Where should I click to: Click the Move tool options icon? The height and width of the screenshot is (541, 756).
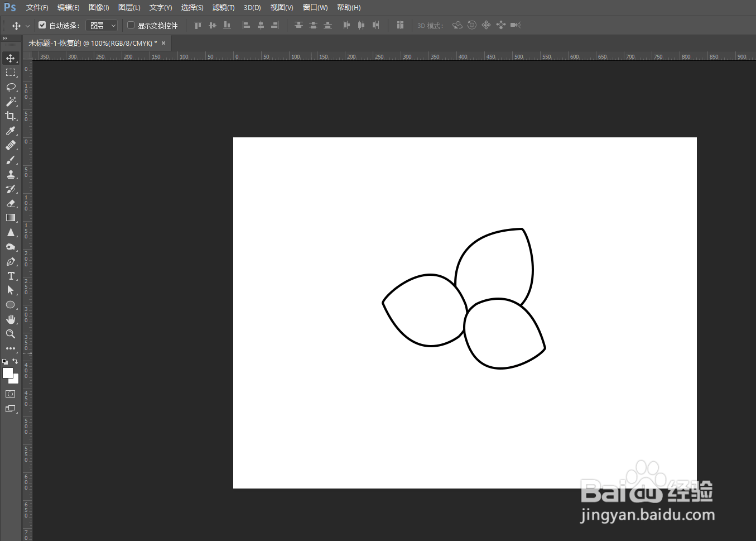(16, 26)
